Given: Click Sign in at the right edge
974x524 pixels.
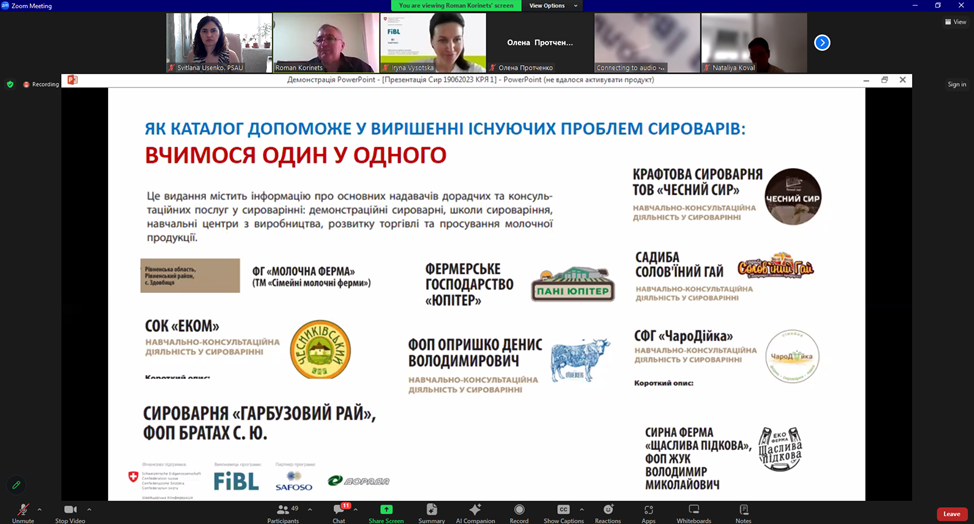Looking at the screenshot, I should coord(957,84).
